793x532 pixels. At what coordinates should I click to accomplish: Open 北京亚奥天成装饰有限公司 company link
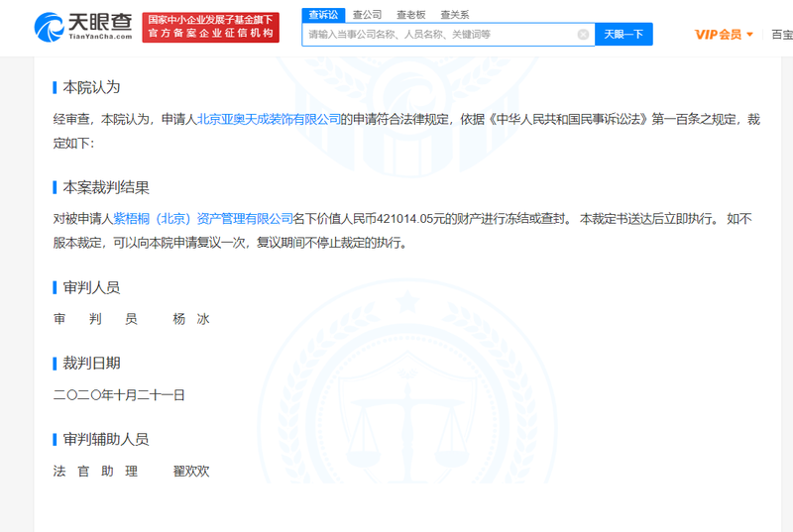269,119
